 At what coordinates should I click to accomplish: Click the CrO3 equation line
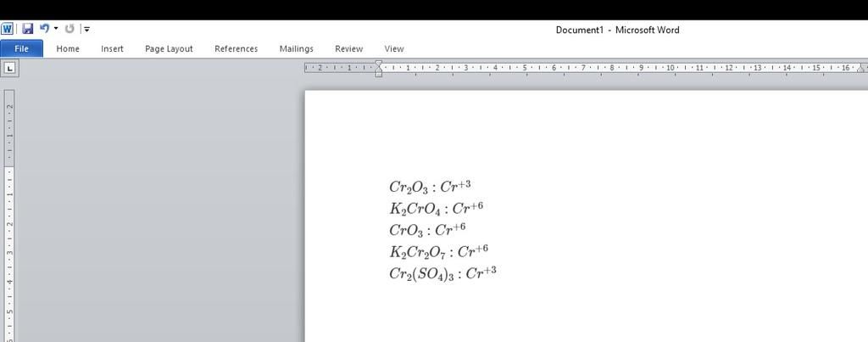coord(427,229)
